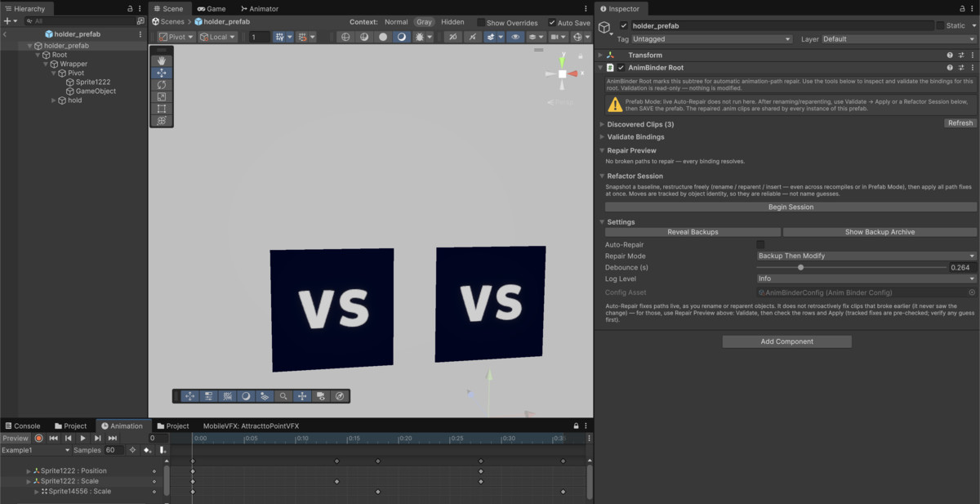The image size is (980, 504).
Task: Select the Rect tool
Action: pyautogui.click(x=162, y=109)
